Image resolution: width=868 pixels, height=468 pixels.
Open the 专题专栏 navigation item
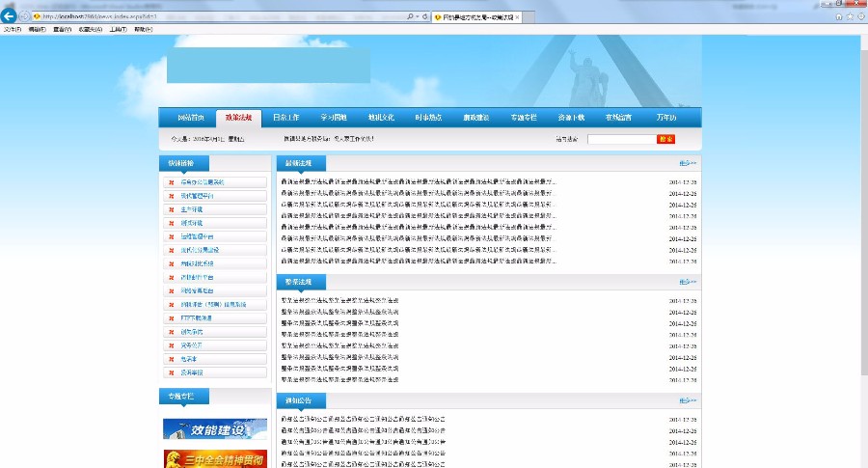pyautogui.click(x=524, y=118)
